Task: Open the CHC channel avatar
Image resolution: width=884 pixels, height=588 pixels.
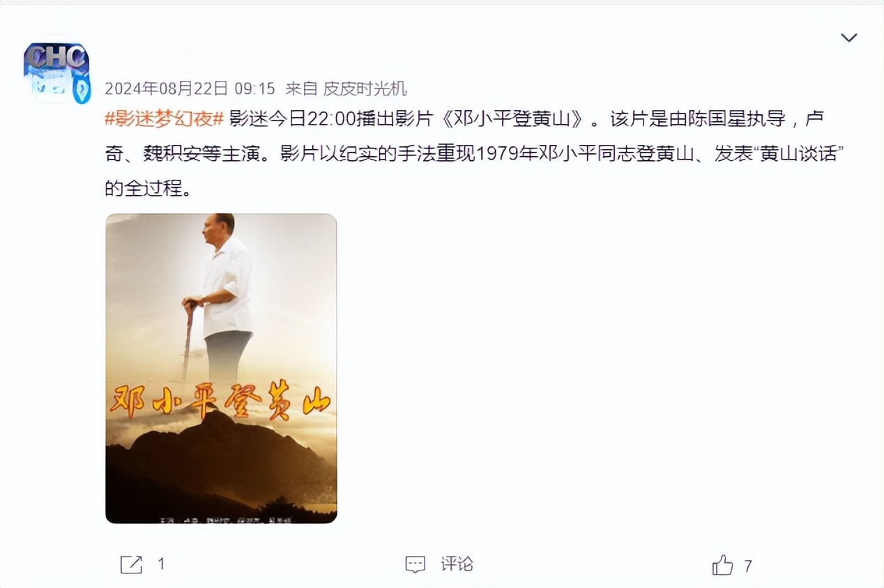Action: [x=56, y=72]
